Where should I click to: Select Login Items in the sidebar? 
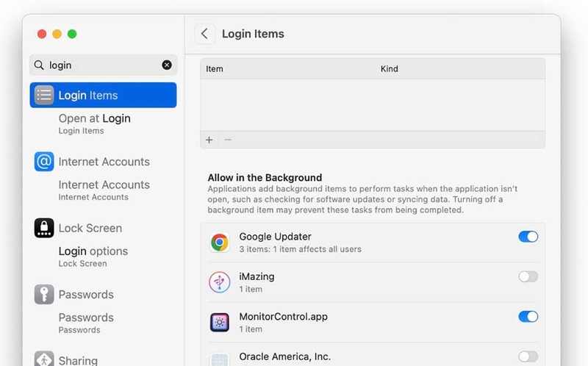[x=103, y=96]
